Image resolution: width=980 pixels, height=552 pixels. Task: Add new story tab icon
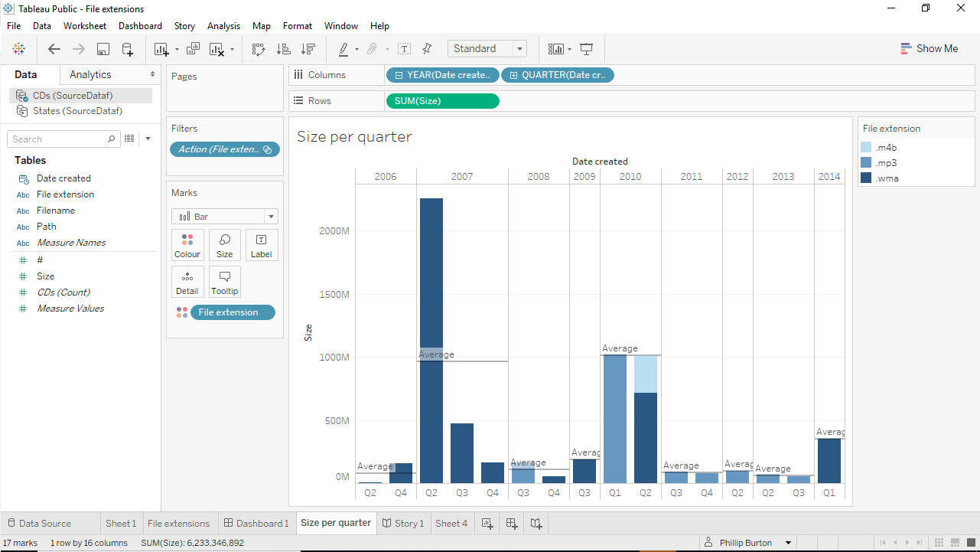point(536,524)
